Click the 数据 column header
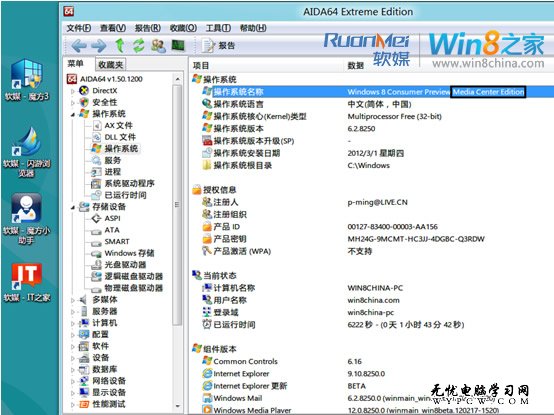Viewport: 554px width, 415px height. 355,65
